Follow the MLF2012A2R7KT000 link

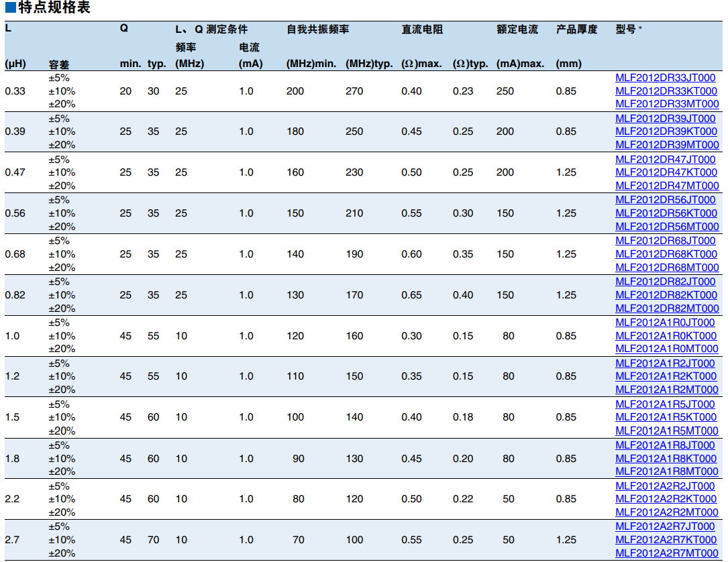(666, 540)
